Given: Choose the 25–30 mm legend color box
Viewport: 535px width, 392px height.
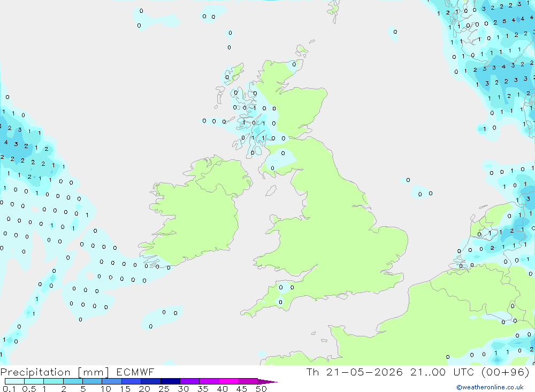Looking at the screenshot, I should coord(170,381).
